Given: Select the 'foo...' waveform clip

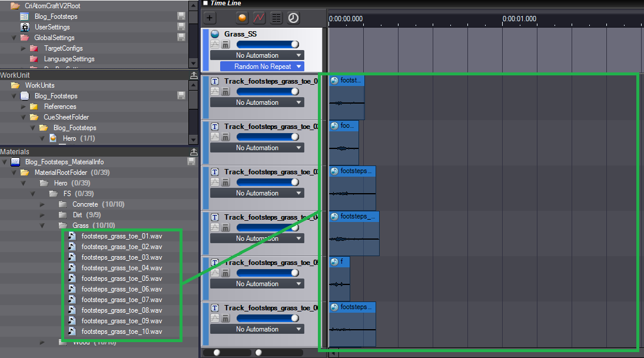Looking at the screenshot, I should pos(344,142).
